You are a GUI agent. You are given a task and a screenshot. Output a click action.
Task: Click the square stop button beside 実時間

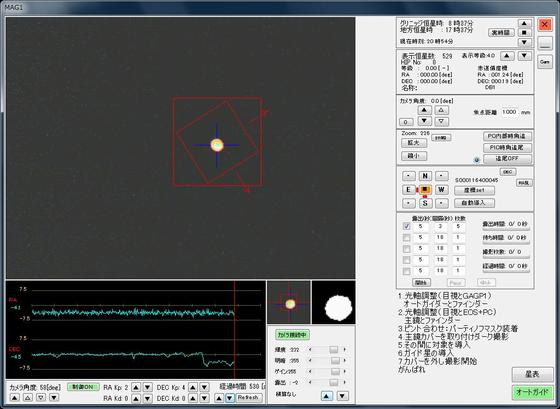pyautogui.click(x=524, y=33)
